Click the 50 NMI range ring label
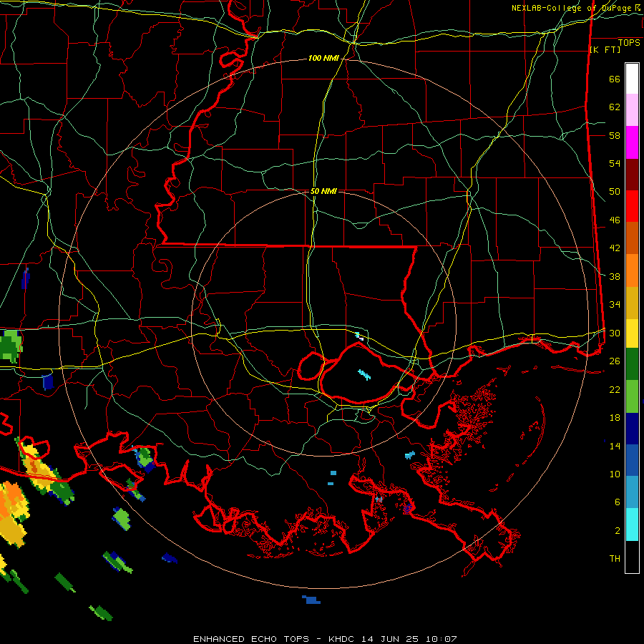Screen dimensions: 644x644 tap(323, 191)
